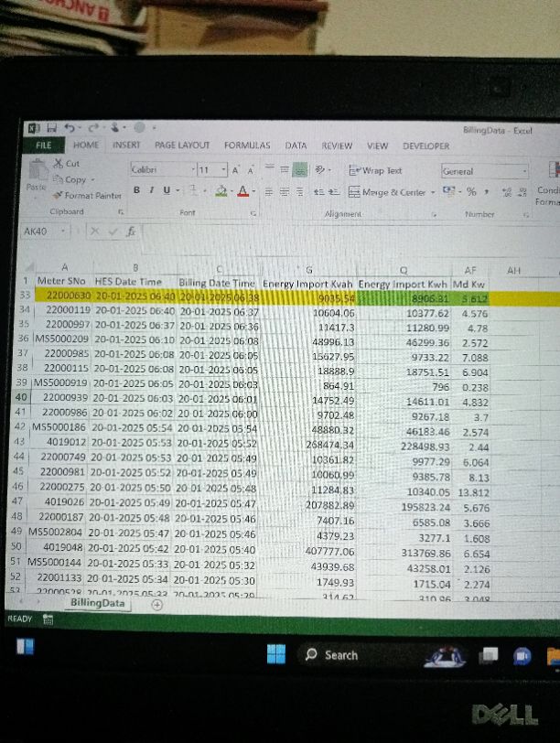Select column G header

[308, 270]
